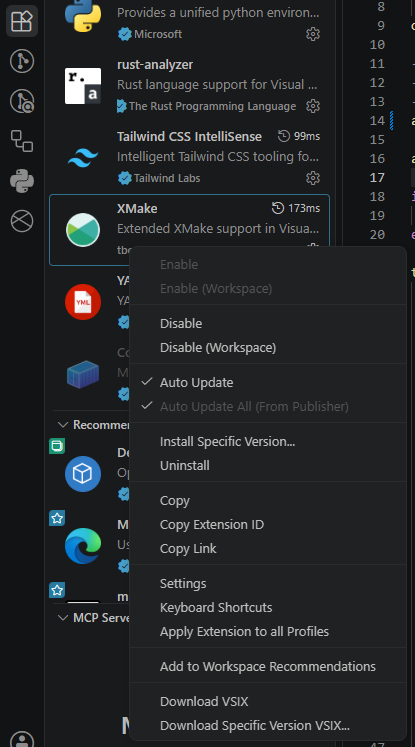Open manage gear for Python environments extension

313,34
